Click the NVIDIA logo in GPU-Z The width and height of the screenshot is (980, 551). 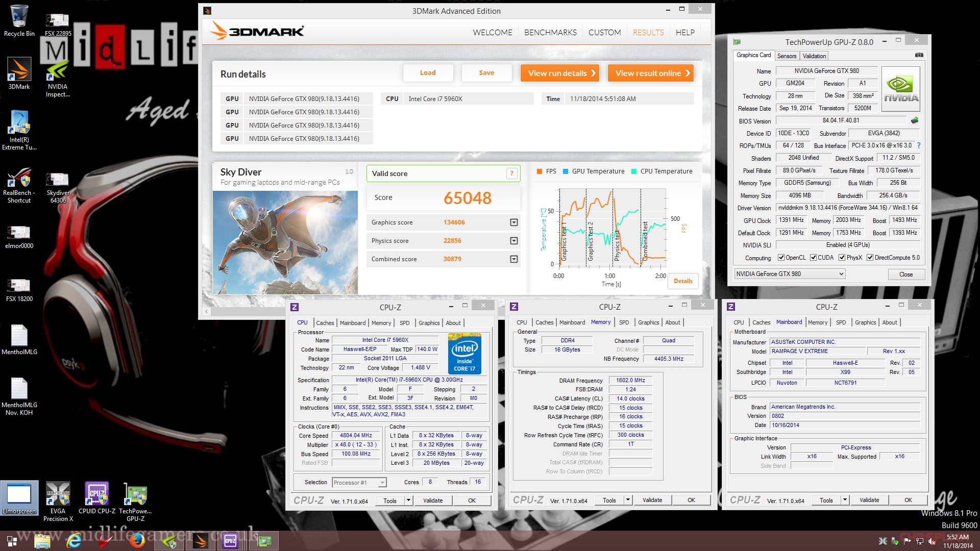[901, 89]
